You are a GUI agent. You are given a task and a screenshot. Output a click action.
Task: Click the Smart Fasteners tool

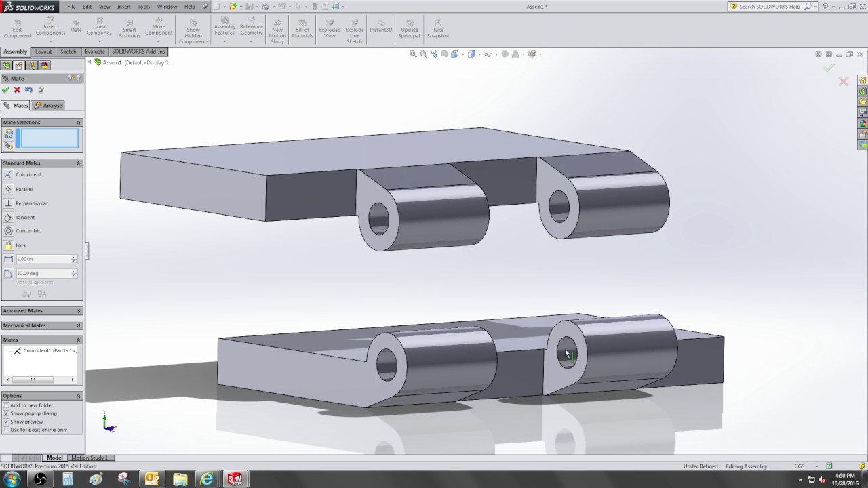pyautogui.click(x=129, y=27)
